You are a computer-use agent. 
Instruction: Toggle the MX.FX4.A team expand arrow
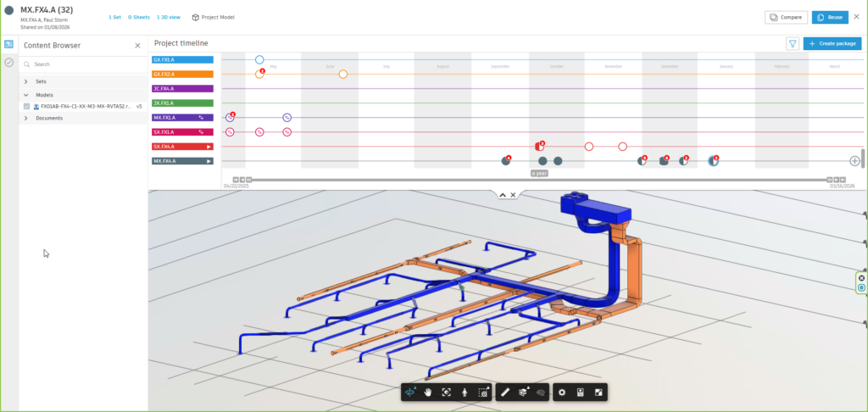pos(209,161)
